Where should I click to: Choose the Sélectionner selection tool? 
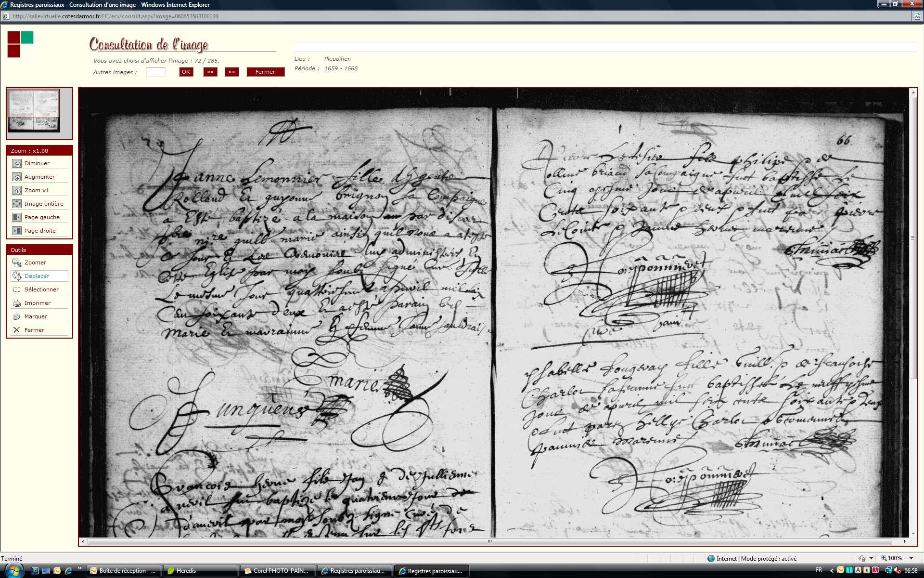pyautogui.click(x=17, y=290)
